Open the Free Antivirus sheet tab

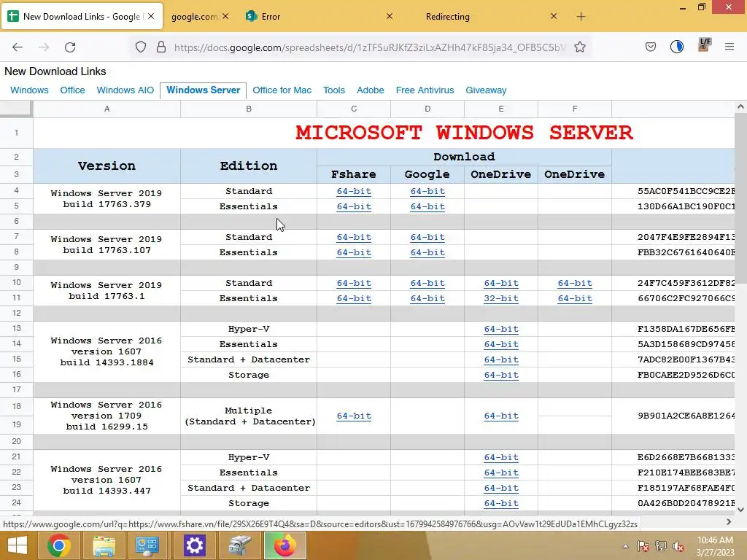click(x=425, y=90)
